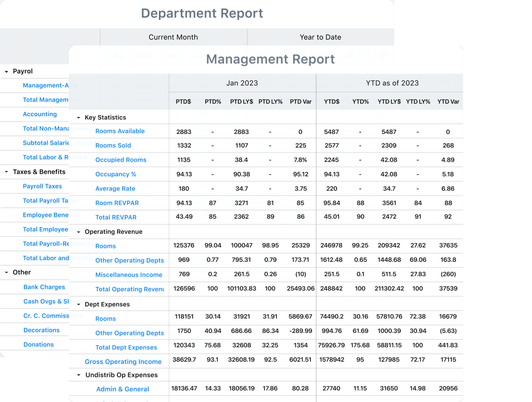Click the PTD$ column header
The image size is (532, 402).
tap(184, 101)
